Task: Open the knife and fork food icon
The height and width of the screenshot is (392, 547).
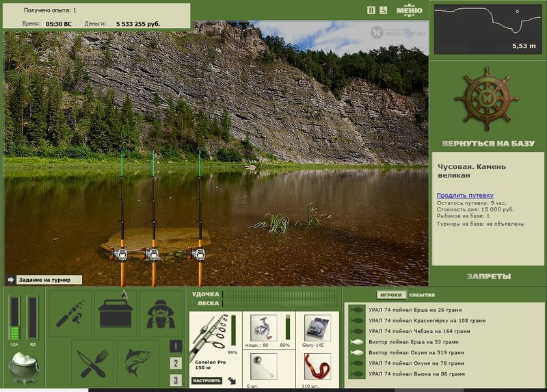Action: (93, 363)
